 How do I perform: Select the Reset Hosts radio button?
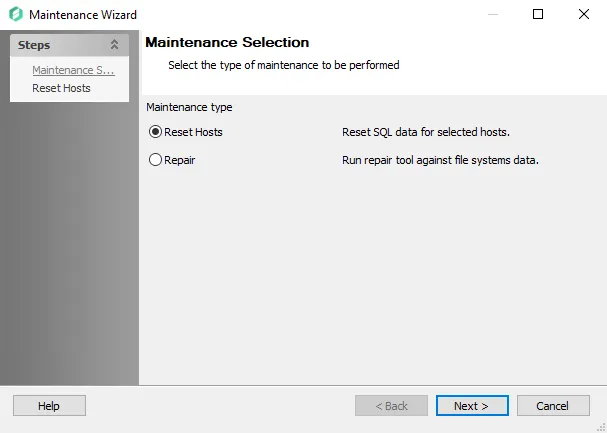pyautogui.click(x=155, y=132)
